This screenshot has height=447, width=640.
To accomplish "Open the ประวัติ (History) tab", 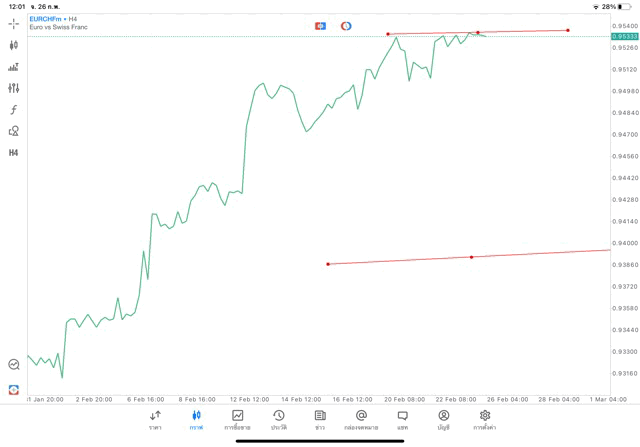I will click(x=278, y=420).
